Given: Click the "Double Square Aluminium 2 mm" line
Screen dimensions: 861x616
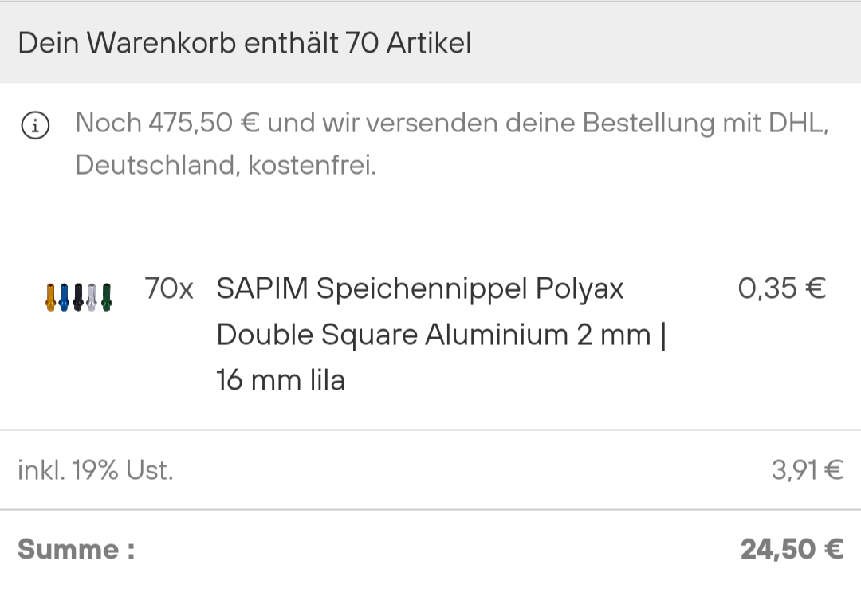Looking at the screenshot, I should tap(434, 335).
